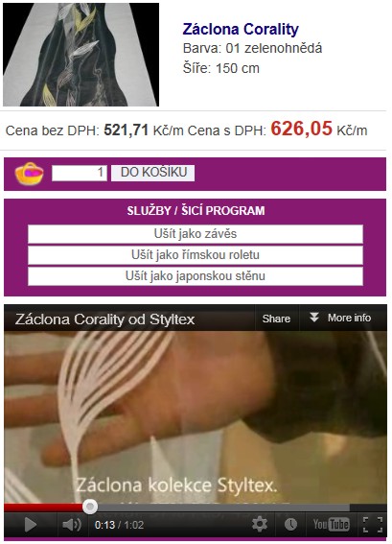
Task: Choose Ušít jako japonskou stěnu
Action: (x=196, y=276)
